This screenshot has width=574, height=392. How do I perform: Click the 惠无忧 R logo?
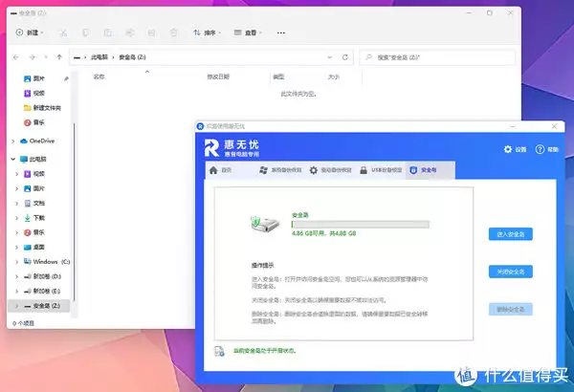click(x=212, y=148)
